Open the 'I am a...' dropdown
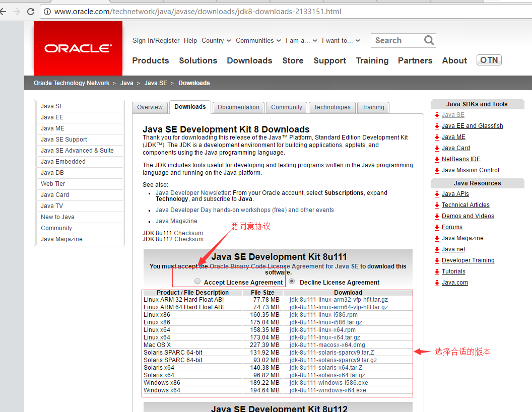Image resolution: width=532 pixels, height=412 pixels. [301, 41]
